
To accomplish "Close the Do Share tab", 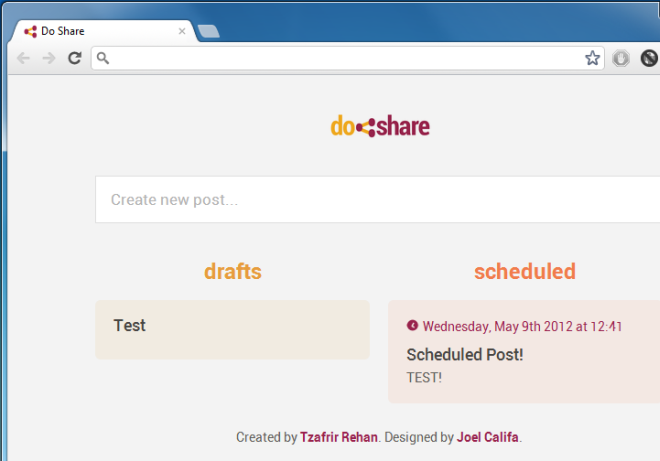I will pyautogui.click(x=182, y=31).
